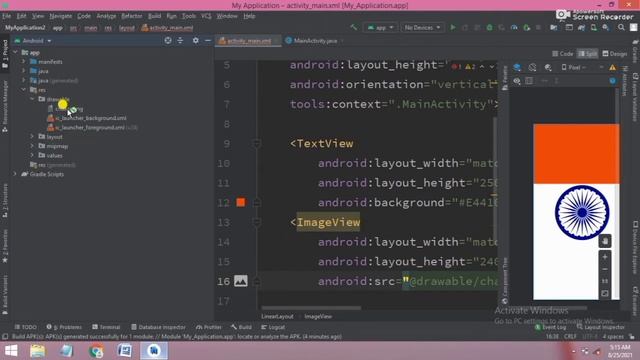Click Collapse All icon in project panel
Viewport: 640px width, 360px height.
(180, 40)
